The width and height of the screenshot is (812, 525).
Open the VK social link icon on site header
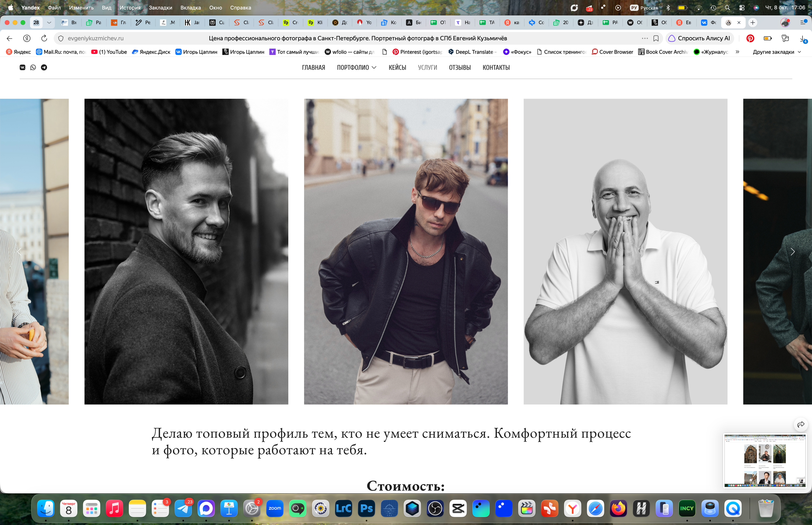23,68
